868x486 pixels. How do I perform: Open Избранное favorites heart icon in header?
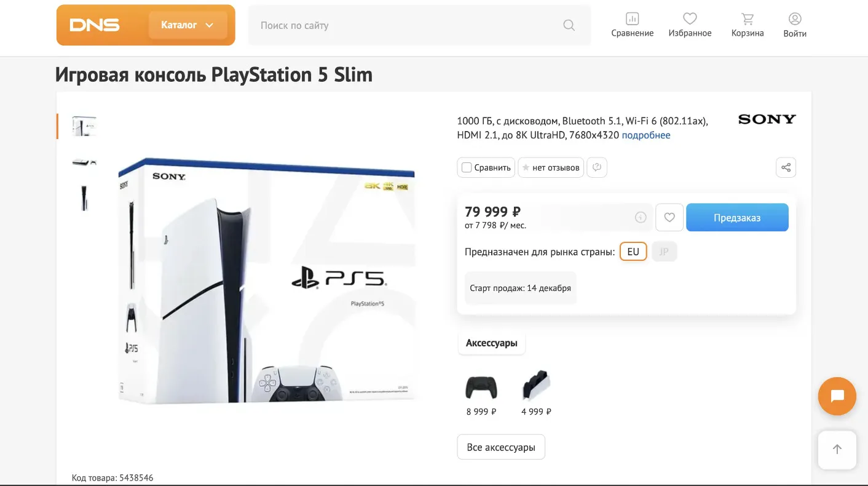(690, 18)
